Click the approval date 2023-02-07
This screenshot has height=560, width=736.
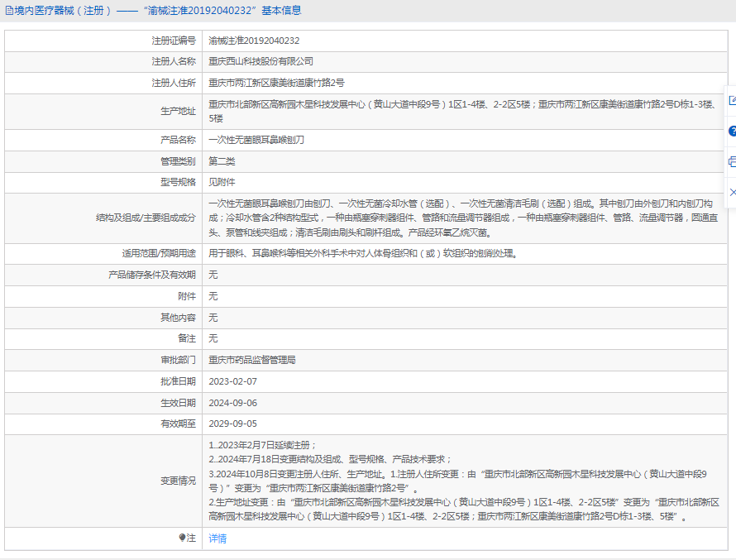[x=232, y=381]
